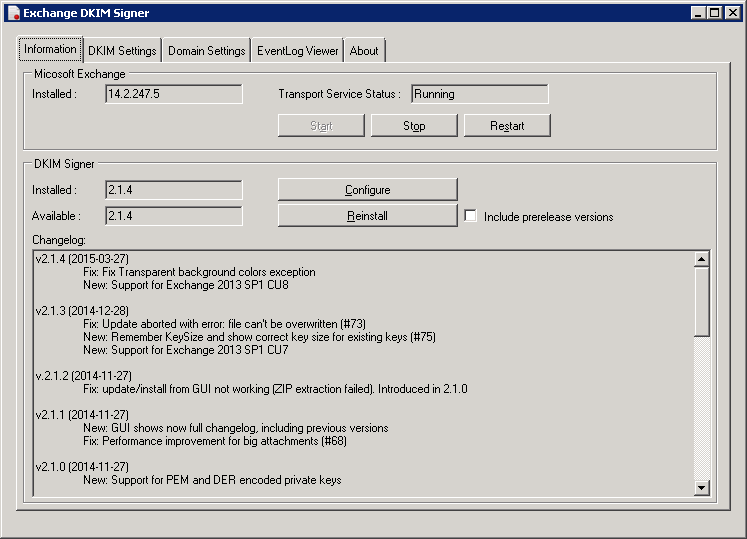Click the changelog scroll down arrow
Viewport: 747px width, 539px height.
(701, 487)
